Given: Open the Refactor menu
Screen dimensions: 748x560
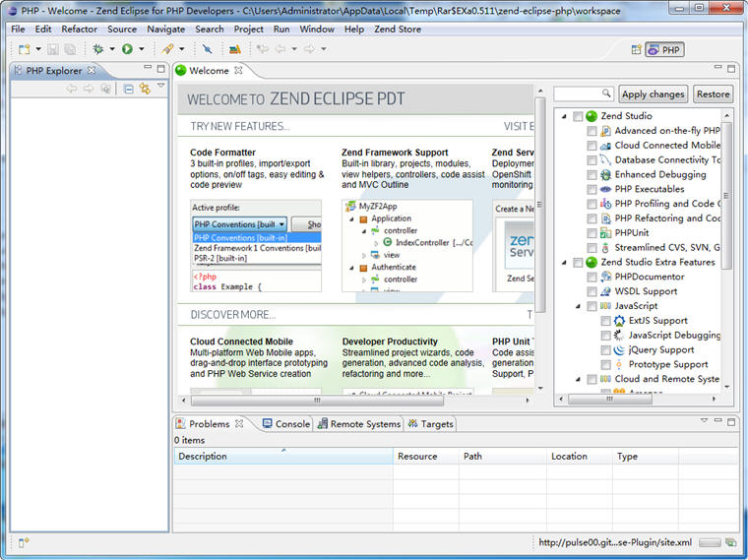Looking at the screenshot, I should click(x=79, y=30).
